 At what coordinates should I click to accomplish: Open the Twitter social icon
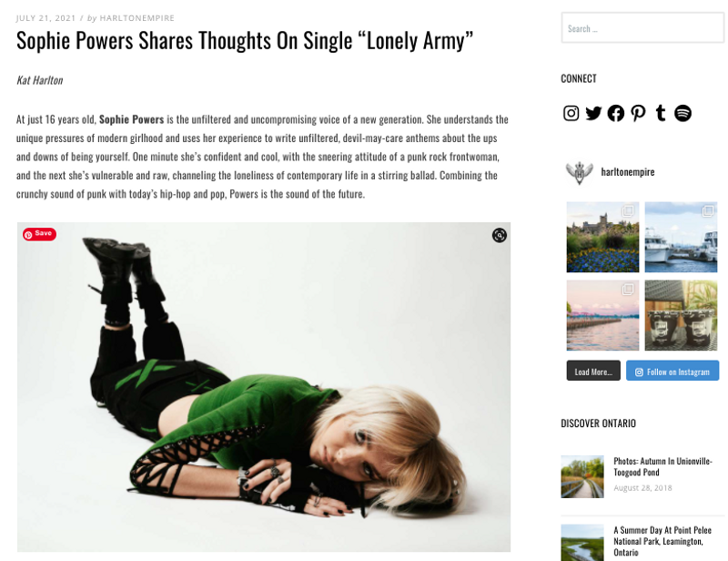point(593,113)
